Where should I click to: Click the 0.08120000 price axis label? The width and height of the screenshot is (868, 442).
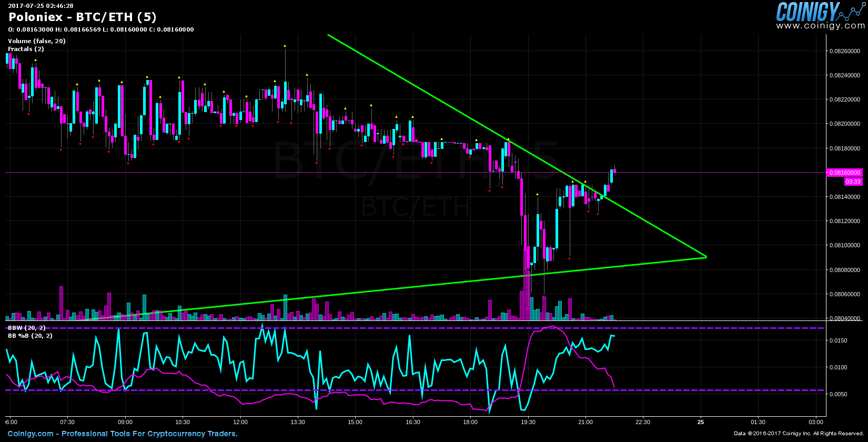click(x=845, y=221)
